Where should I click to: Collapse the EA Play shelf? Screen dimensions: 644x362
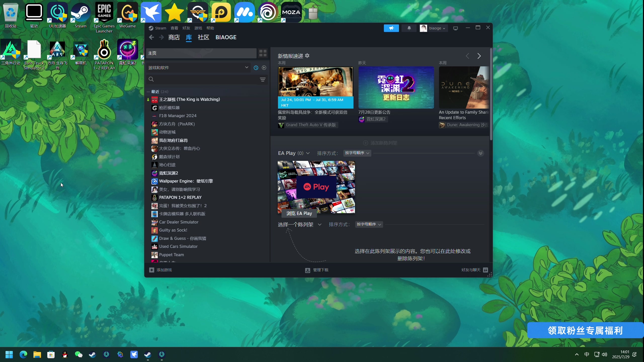480,153
